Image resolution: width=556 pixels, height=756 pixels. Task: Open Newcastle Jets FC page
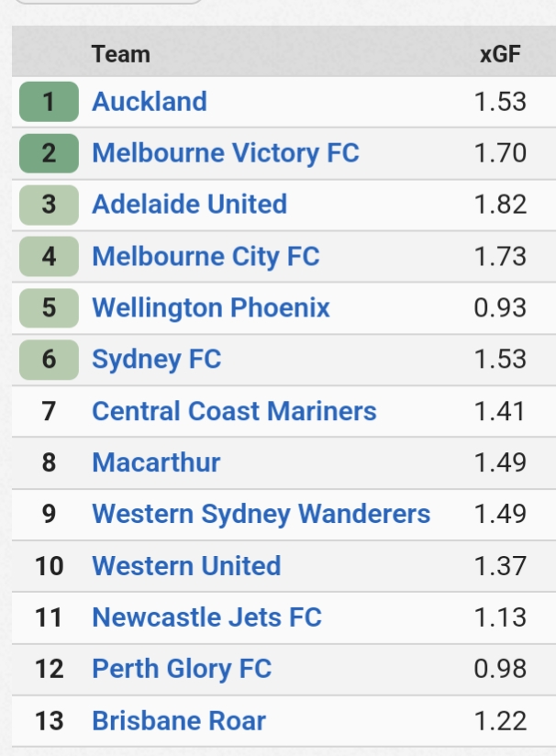pos(206,617)
